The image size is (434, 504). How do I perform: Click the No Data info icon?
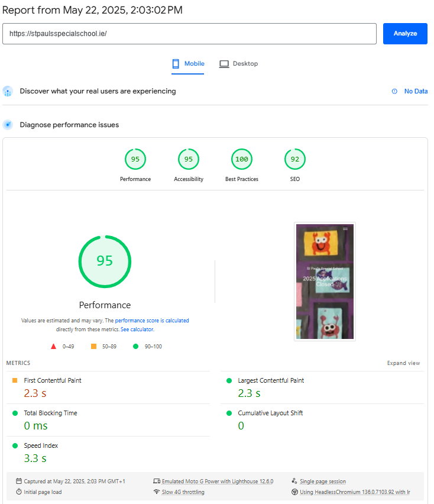coord(394,92)
